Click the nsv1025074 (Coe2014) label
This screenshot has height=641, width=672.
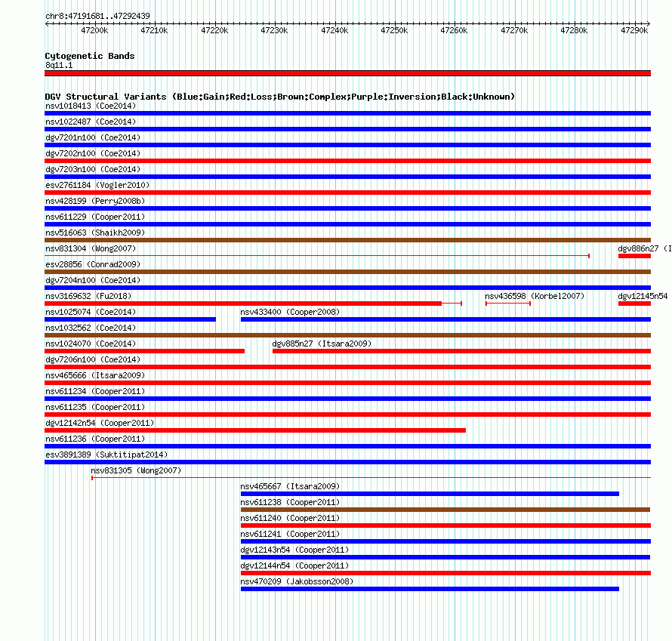pos(91,312)
